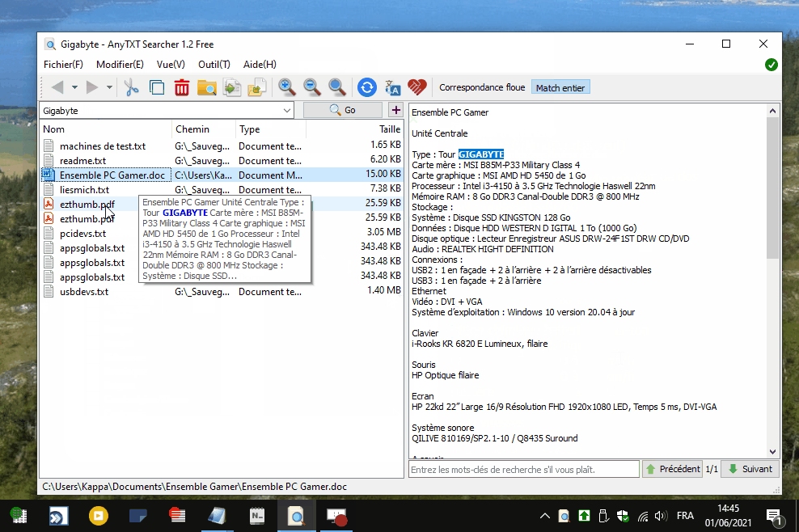The width and height of the screenshot is (799, 532).
Task: Focus the preview keyword search field
Action: point(524,469)
